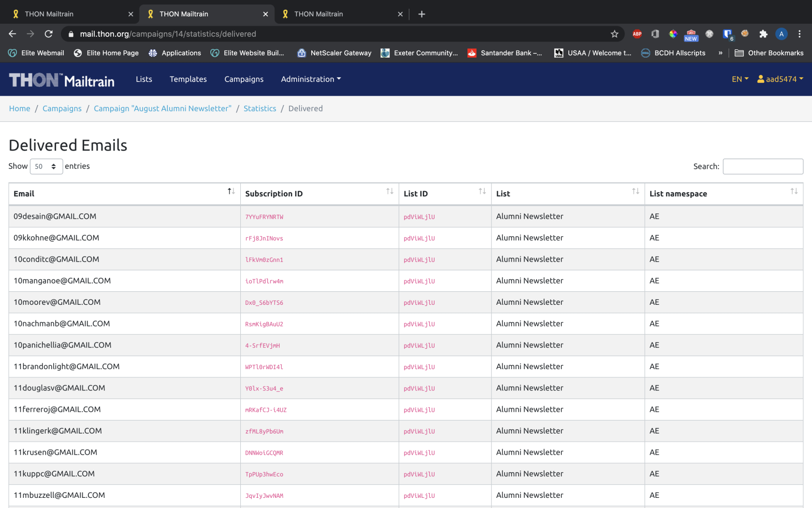The image size is (812, 508).
Task: Click the browser forward arrow
Action: pyautogui.click(x=30, y=34)
